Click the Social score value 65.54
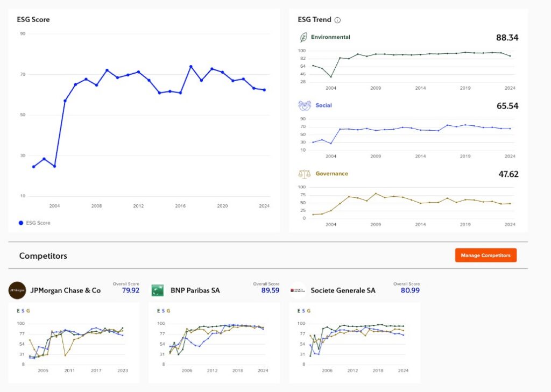Viewport: 551px width, 392px height. pos(507,106)
